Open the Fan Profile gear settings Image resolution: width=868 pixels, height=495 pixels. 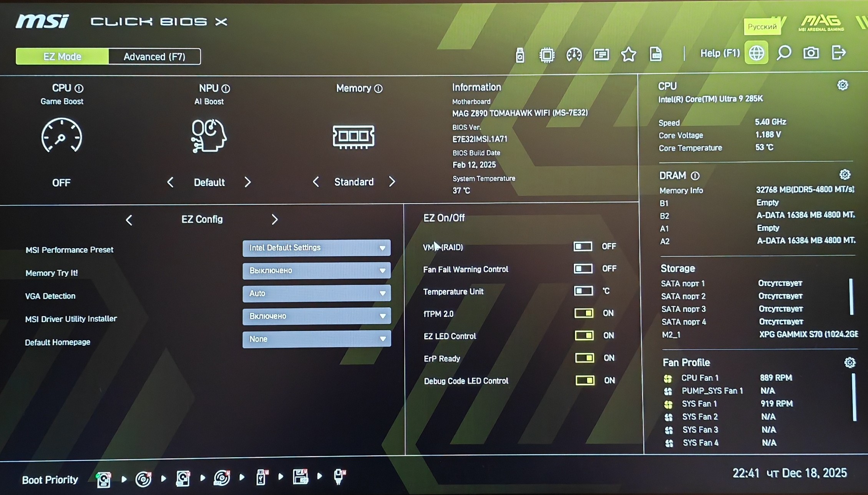coord(850,362)
